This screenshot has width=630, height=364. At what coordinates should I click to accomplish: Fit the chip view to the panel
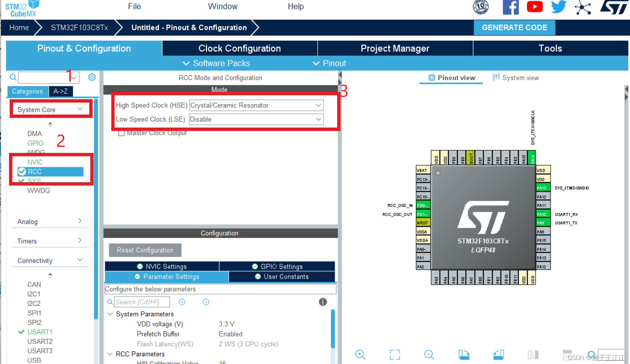[395, 355]
